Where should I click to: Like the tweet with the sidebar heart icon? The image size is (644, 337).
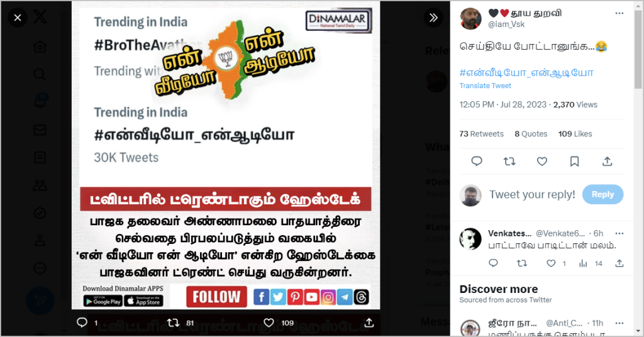tap(541, 162)
